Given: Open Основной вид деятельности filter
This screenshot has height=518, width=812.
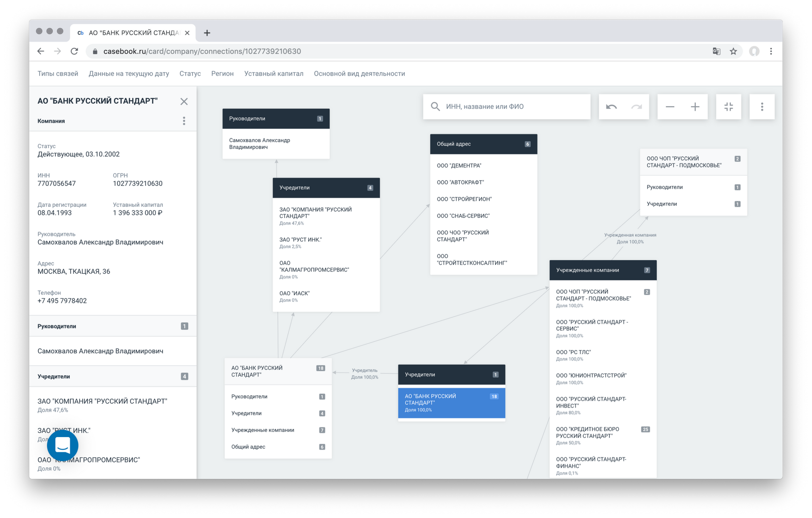Looking at the screenshot, I should point(359,74).
